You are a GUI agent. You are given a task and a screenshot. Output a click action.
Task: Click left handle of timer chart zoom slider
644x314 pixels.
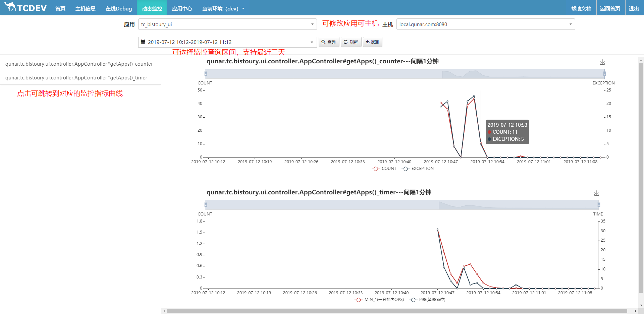pos(206,205)
